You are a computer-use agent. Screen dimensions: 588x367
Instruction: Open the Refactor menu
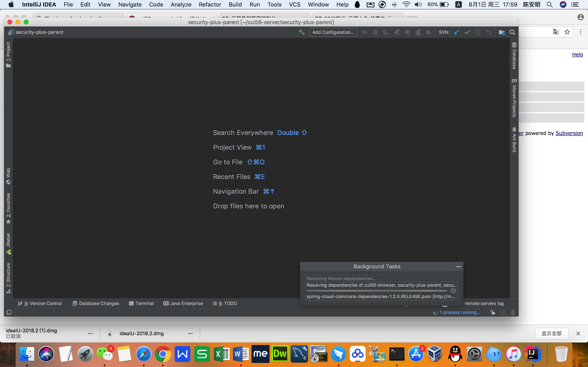point(210,4)
